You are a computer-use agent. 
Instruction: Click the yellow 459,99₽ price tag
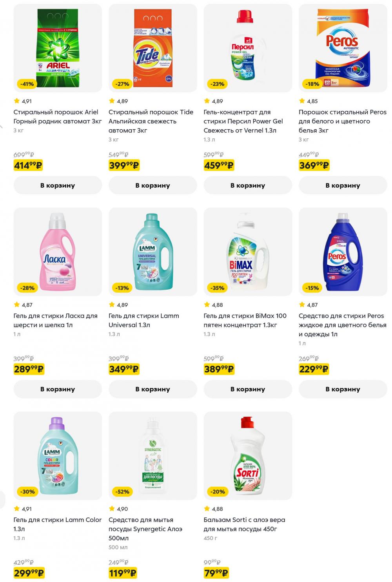pyautogui.click(x=219, y=165)
